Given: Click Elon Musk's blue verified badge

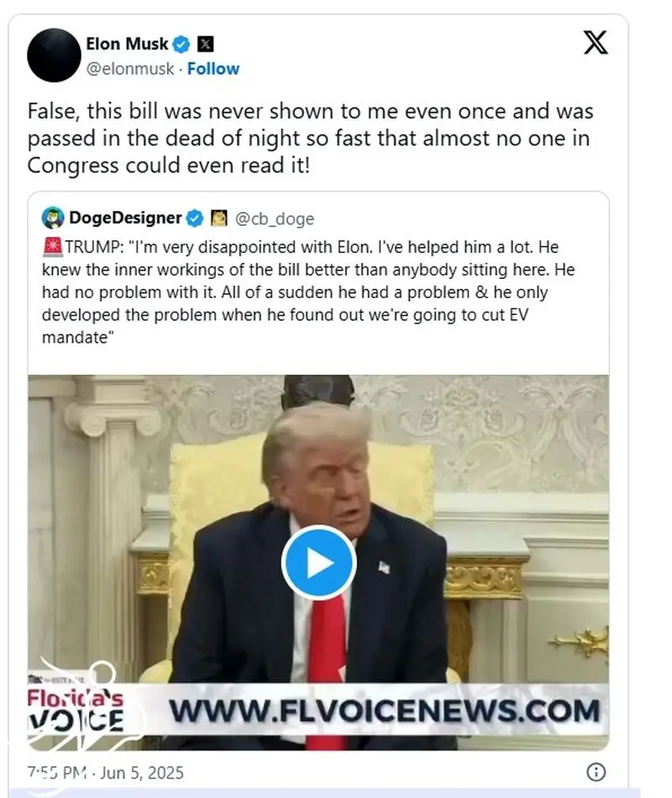Looking at the screenshot, I should click(x=181, y=45).
